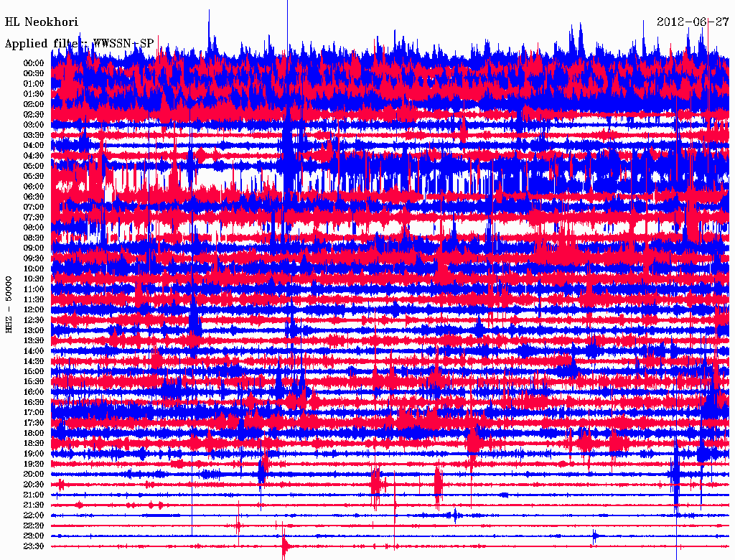Select the 15:00 time row label
The image size is (735, 560).
coord(34,371)
